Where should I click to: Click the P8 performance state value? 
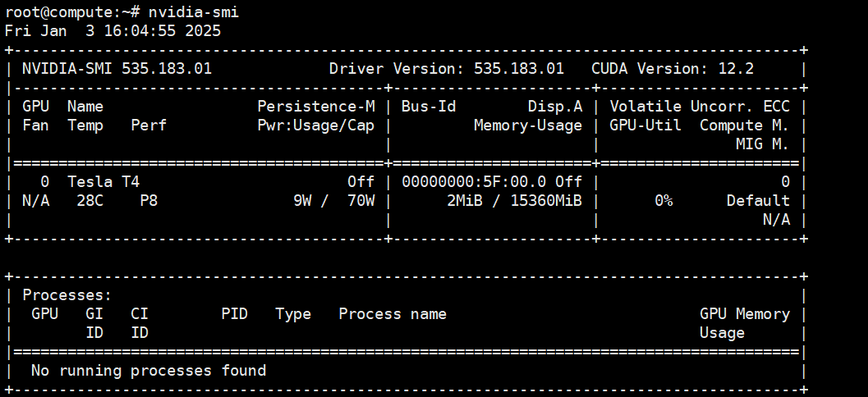149,201
